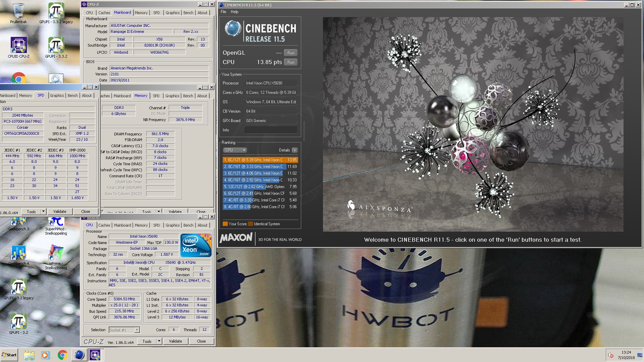Click the Sponza render preview image

[473, 124]
